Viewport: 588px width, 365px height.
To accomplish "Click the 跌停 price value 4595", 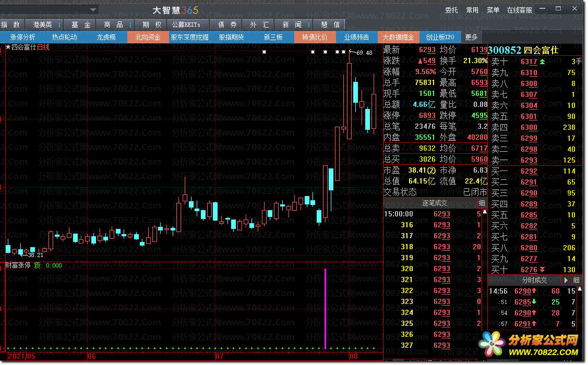I will pyautogui.click(x=479, y=115).
